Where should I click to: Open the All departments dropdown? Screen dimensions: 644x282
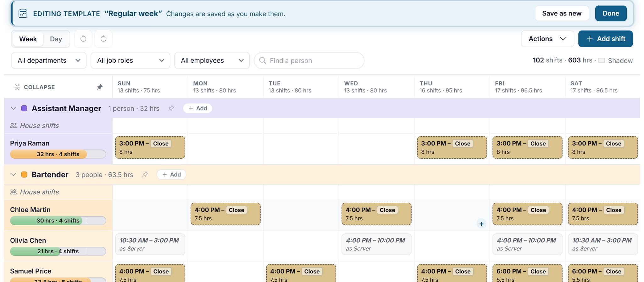click(49, 60)
